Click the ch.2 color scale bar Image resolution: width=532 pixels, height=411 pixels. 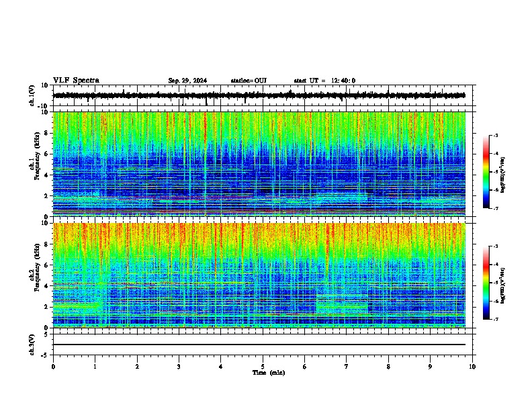(486, 283)
